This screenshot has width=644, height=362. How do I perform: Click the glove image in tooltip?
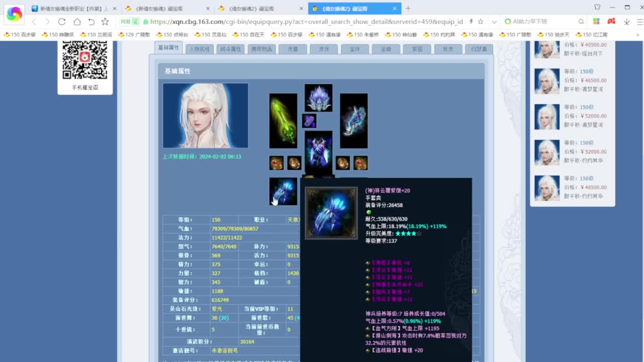point(332,213)
